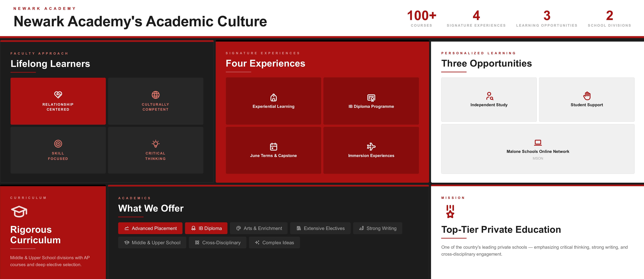Viewport: 644px width, 279px height.
Task: Click the Rigorous Curriculum heading
Action: pos(35,235)
